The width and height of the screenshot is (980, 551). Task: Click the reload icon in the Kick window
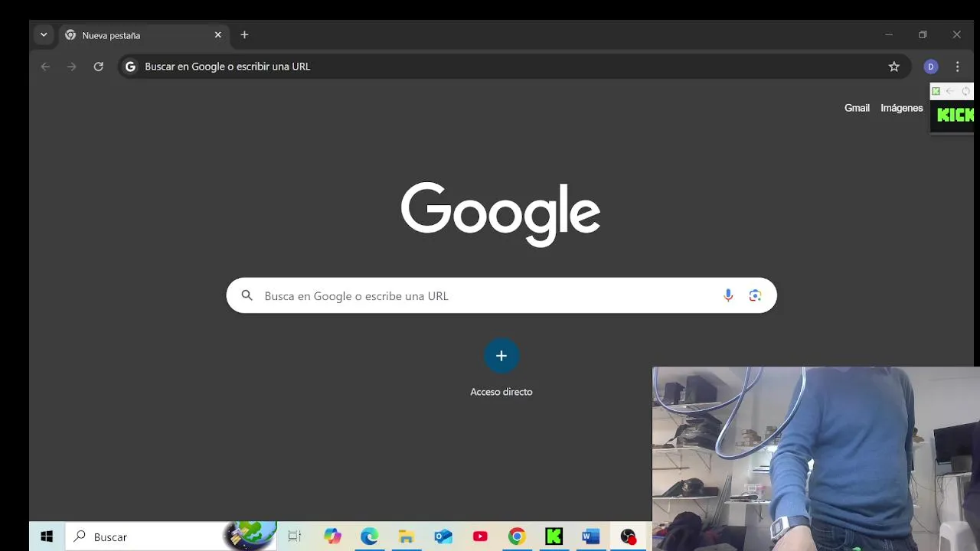(x=965, y=91)
